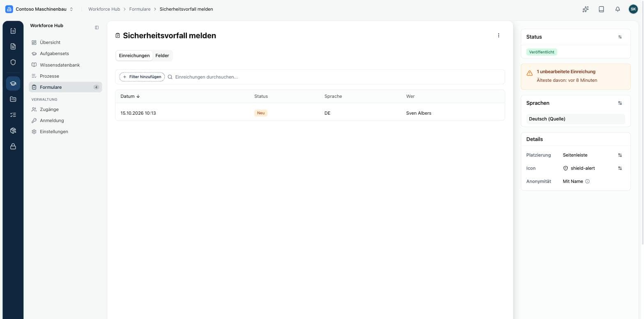Click the Sven Albers cell

[419, 113]
